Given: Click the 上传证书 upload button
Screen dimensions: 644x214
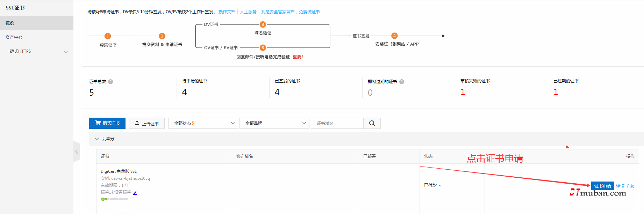Looking at the screenshot, I should 147,123.
